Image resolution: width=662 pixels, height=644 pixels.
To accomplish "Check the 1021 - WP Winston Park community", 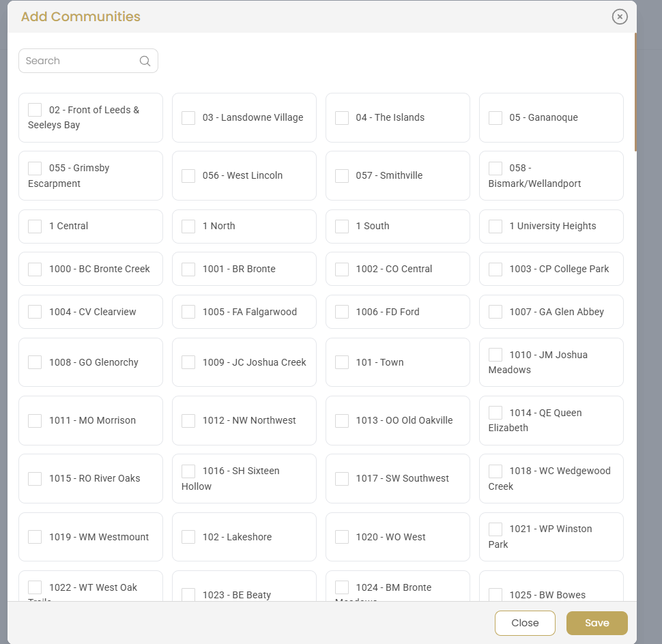I will tap(495, 529).
